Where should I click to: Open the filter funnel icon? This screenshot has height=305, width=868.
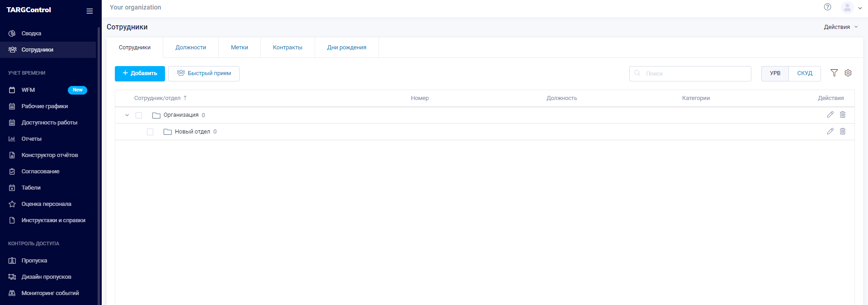834,73
